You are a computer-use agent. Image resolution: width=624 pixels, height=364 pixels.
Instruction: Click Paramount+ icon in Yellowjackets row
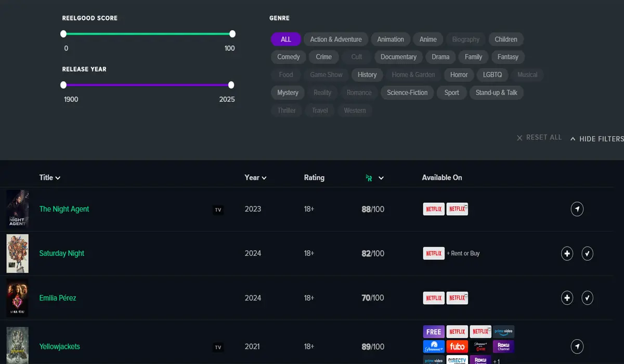434,346
